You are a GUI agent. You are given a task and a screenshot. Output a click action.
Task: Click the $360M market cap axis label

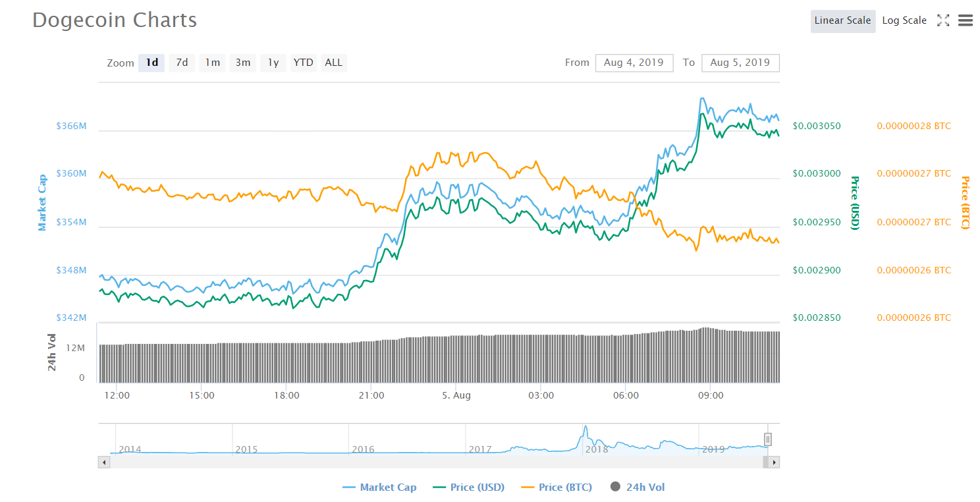coord(72,173)
